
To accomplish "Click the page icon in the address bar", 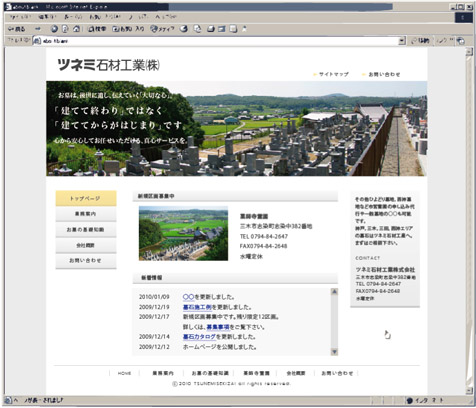I will [37, 41].
